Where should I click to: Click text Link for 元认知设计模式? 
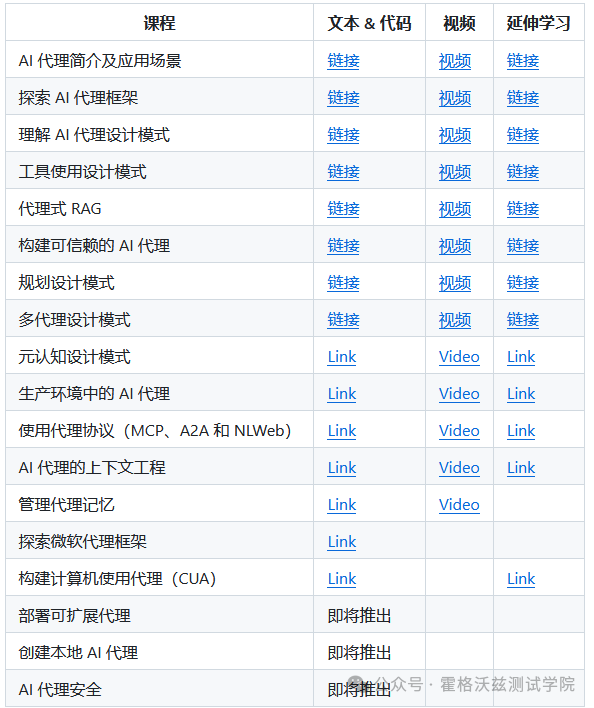[x=342, y=357]
